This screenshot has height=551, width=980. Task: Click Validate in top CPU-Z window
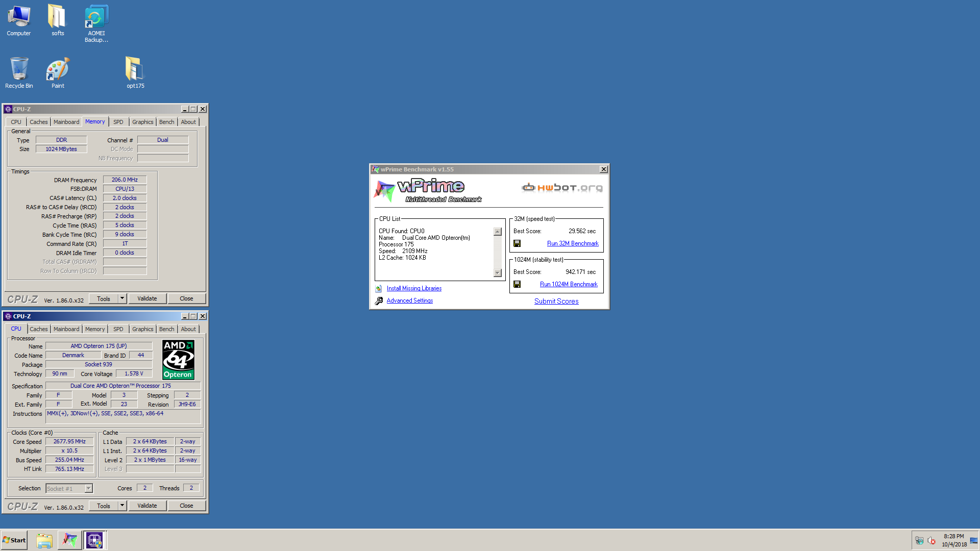[x=147, y=298]
